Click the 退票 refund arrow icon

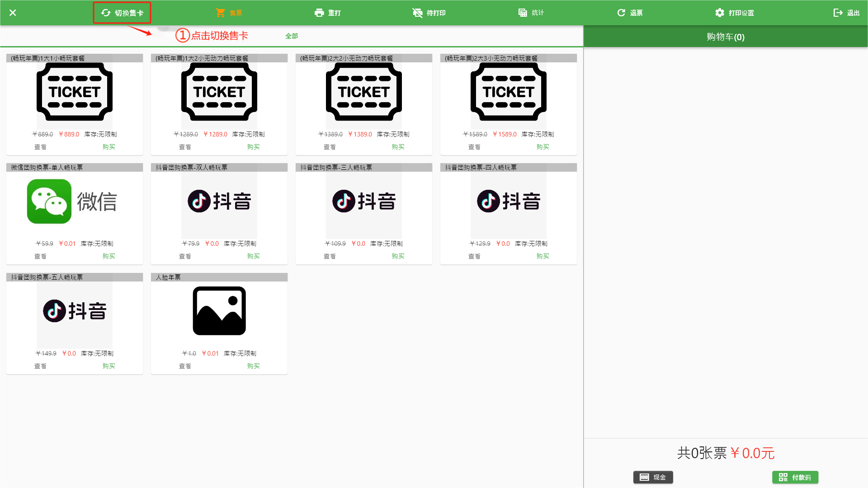pos(621,13)
